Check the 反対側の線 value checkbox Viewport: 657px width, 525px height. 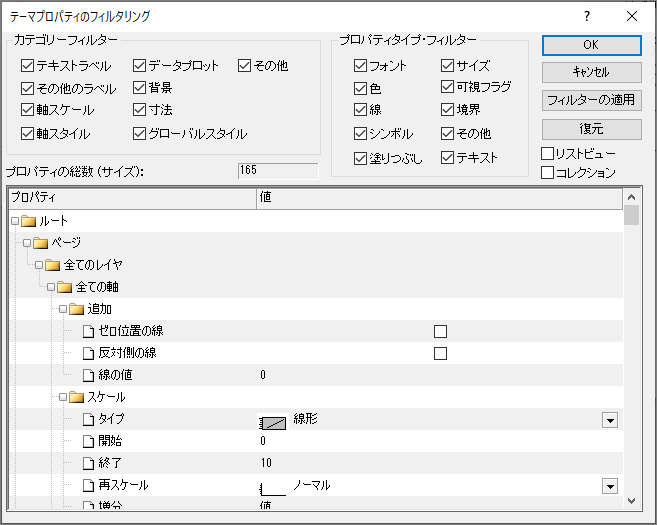pyautogui.click(x=440, y=353)
